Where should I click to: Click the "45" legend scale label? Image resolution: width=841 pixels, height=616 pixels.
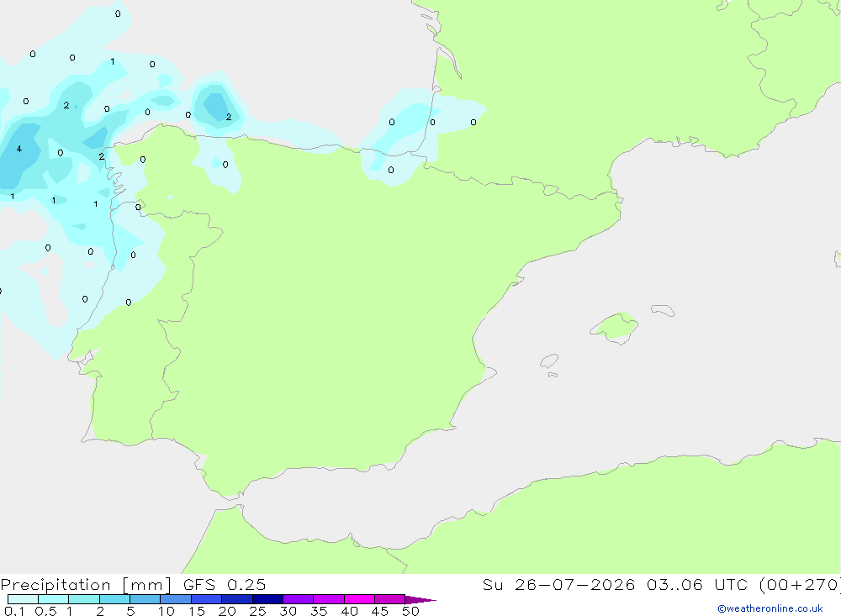pyautogui.click(x=380, y=611)
